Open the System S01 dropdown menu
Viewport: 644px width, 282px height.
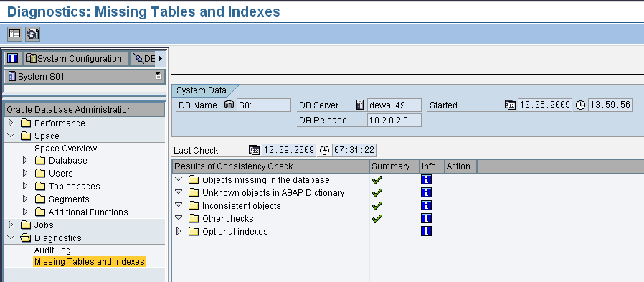click(158, 76)
